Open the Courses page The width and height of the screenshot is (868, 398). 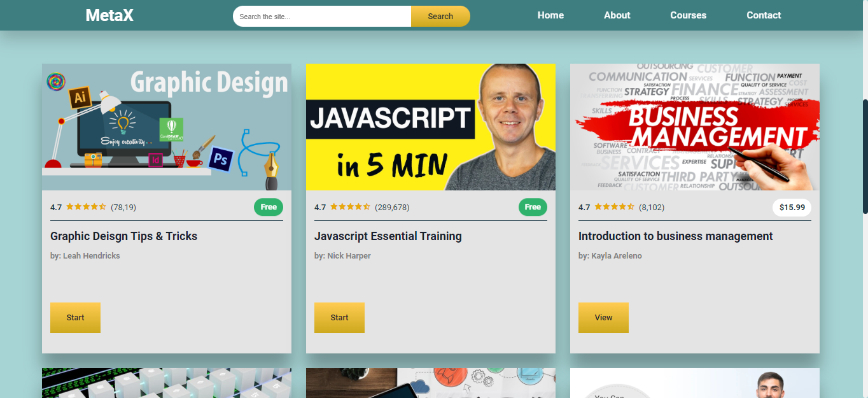(x=688, y=15)
